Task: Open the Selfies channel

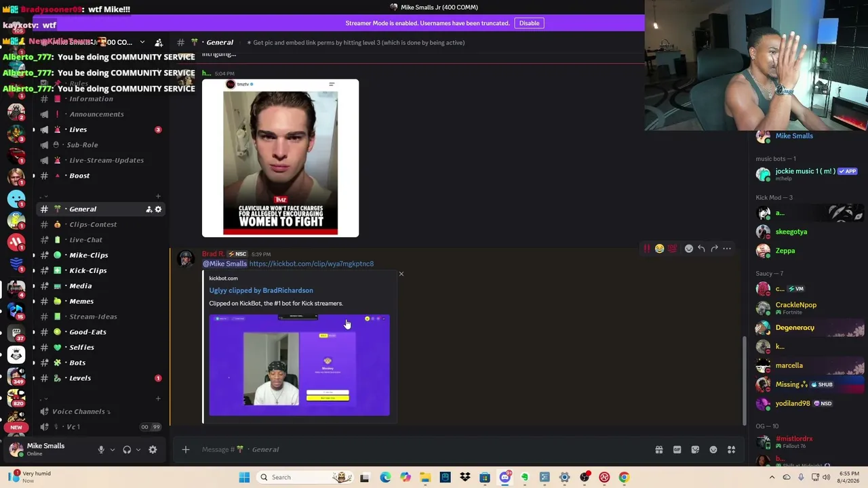Action: click(81, 348)
